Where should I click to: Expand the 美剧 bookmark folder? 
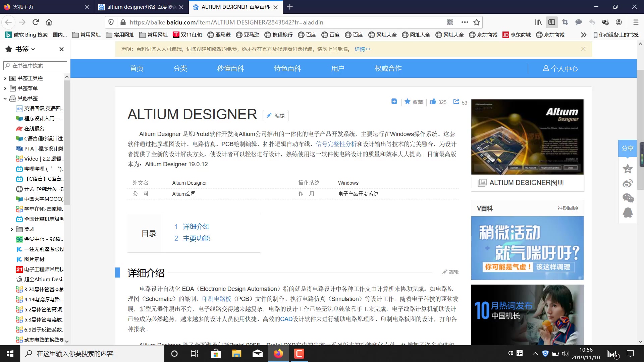(x=12, y=229)
